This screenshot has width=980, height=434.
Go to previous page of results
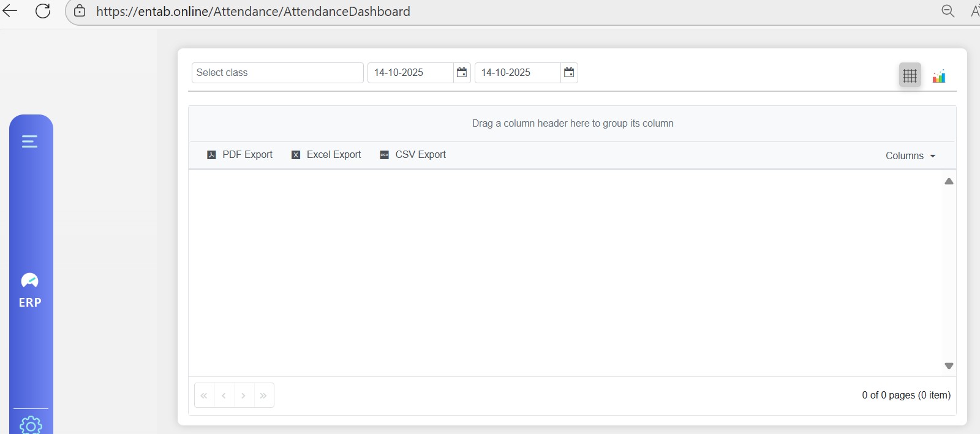point(224,395)
